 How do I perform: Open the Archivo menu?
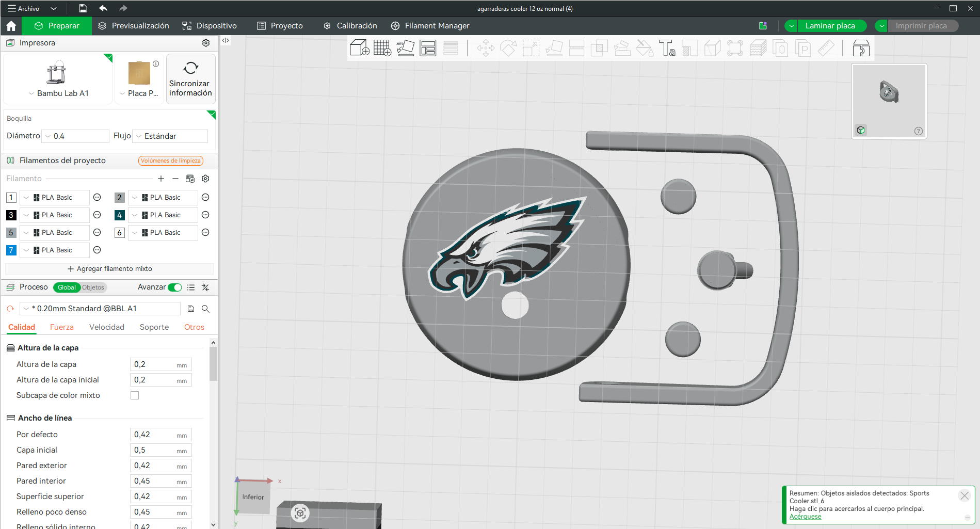[x=24, y=8]
